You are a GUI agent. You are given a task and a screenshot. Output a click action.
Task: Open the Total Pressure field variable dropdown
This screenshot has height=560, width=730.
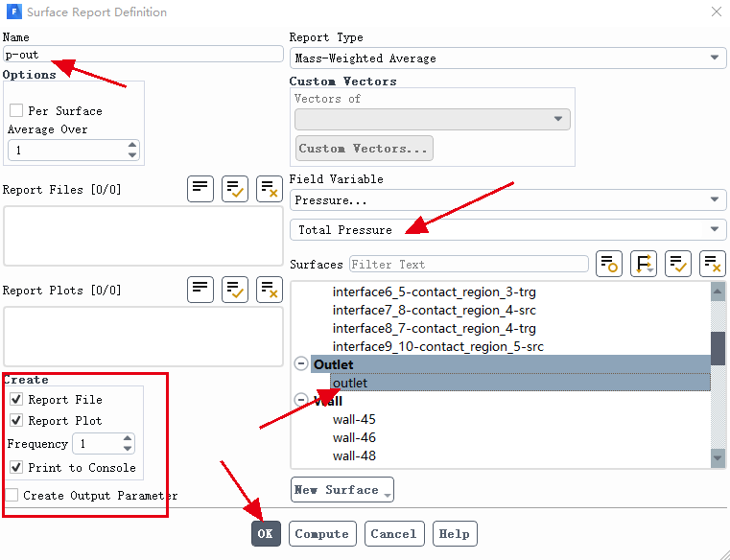pos(507,230)
